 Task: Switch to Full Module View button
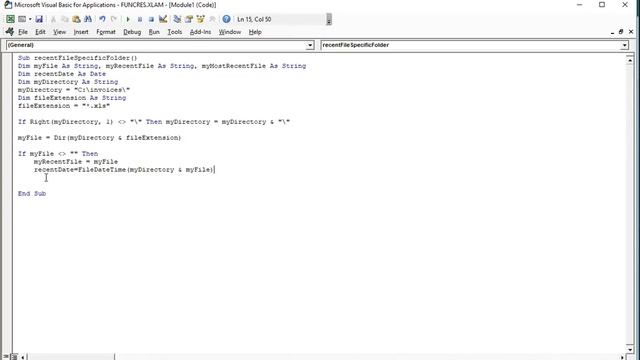tap(14, 357)
